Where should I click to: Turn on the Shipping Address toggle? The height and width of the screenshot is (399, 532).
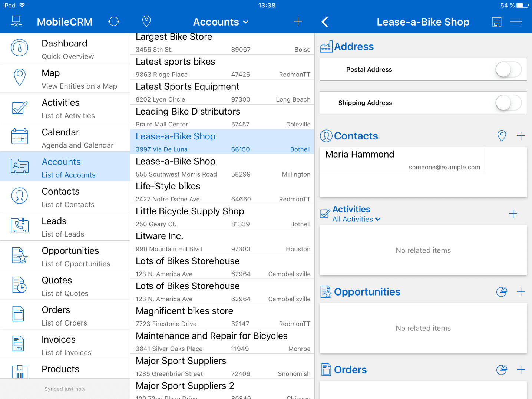pos(508,103)
